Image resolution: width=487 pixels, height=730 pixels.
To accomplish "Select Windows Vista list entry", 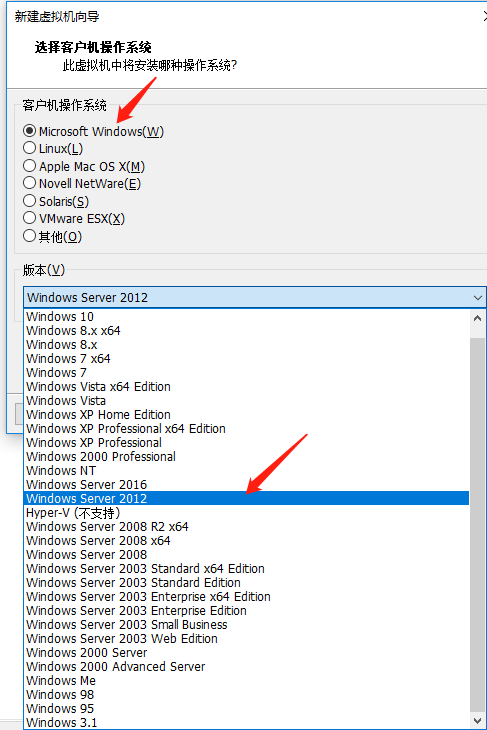I will (246, 400).
